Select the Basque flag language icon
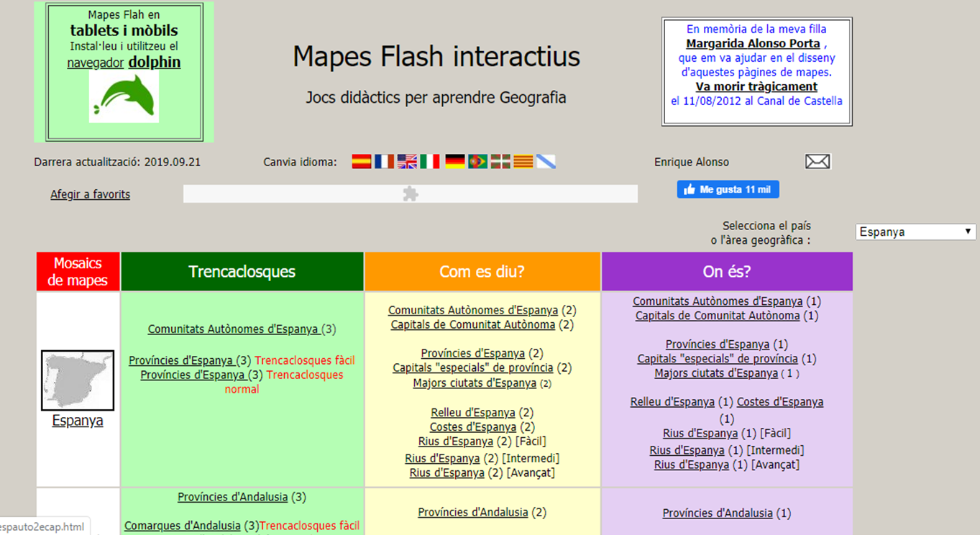Image resolution: width=980 pixels, height=535 pixels. (500, 162)
